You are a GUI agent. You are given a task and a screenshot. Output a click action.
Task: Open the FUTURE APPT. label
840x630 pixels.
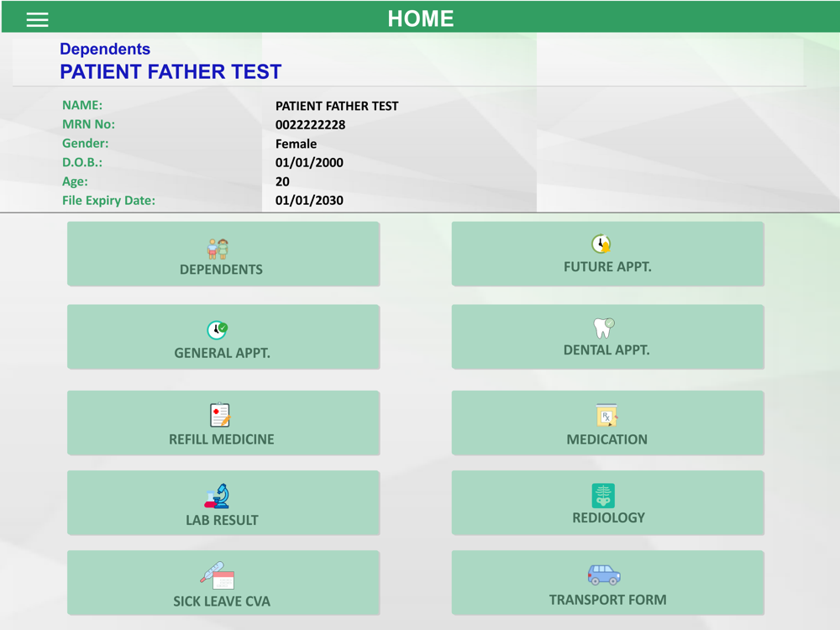(607, 267)
